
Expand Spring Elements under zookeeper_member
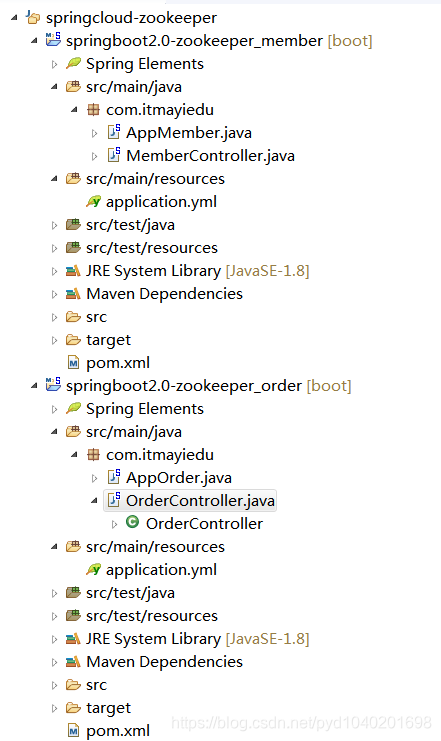[54, 64]
